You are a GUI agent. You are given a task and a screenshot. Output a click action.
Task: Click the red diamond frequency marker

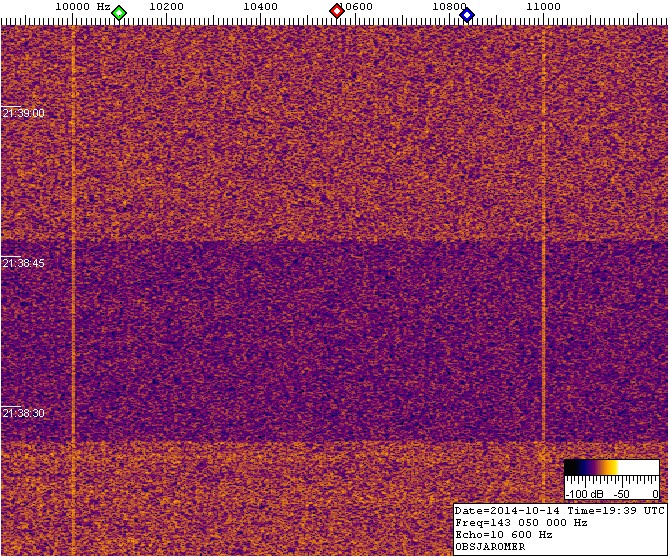pos(337,12)
